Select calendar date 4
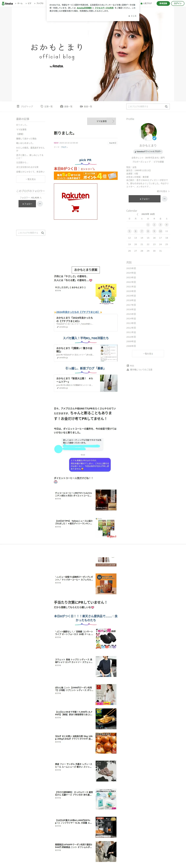 (x=166, y=225)
